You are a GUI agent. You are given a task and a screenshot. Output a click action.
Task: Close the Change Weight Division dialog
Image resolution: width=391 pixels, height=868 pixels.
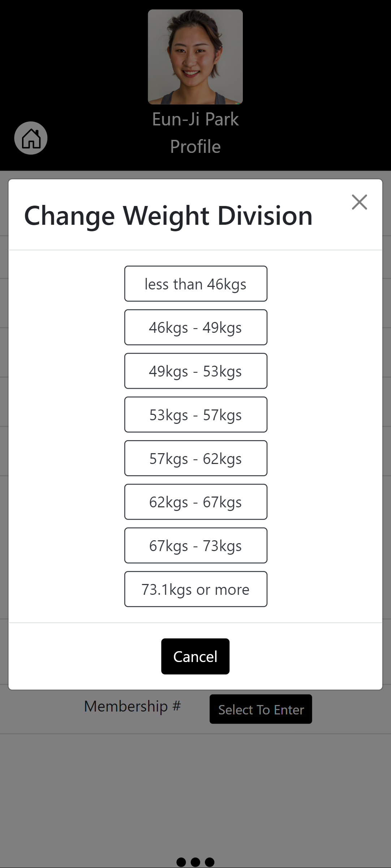(x=359, y=202)
